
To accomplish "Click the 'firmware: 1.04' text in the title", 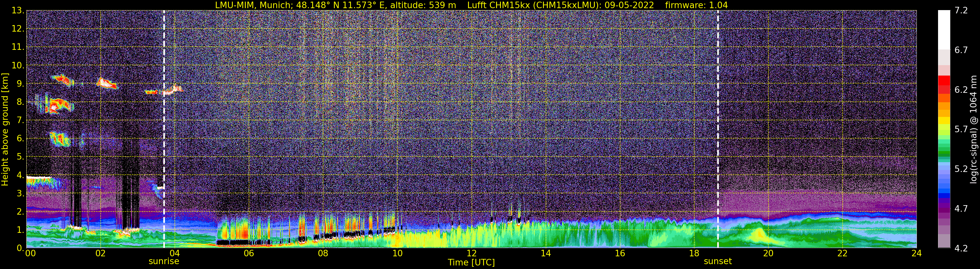I will point(696,5).
